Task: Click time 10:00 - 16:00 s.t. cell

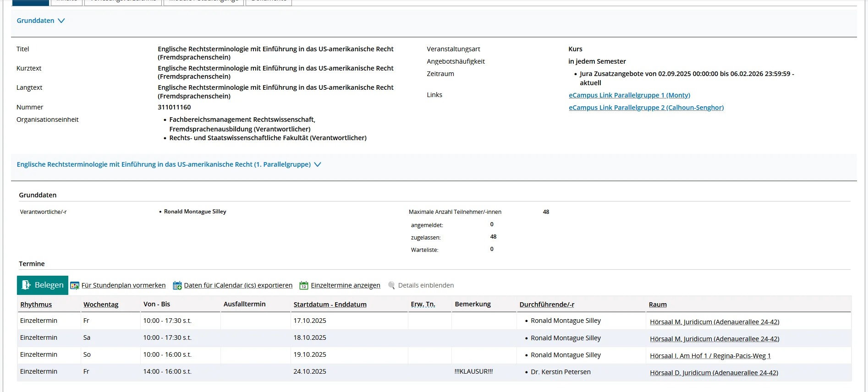Action: 167,354
